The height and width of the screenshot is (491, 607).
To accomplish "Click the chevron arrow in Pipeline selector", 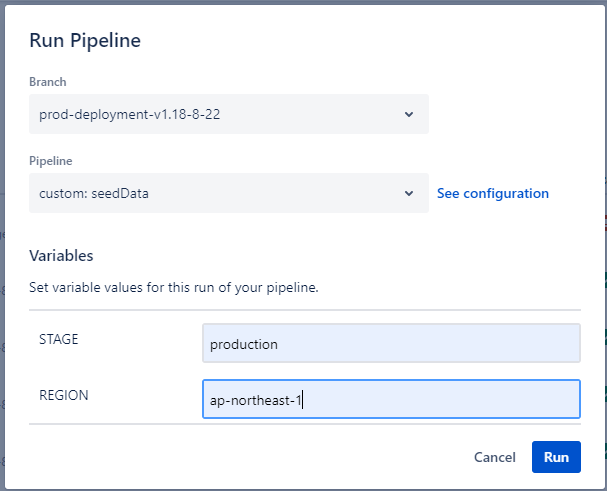I will click(409, 193).
